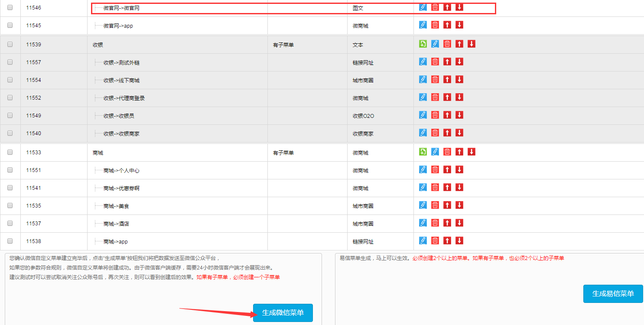Screen dimensions: 644x325
Task: Tick checkbox for row 11557
Action: point(10,62)
